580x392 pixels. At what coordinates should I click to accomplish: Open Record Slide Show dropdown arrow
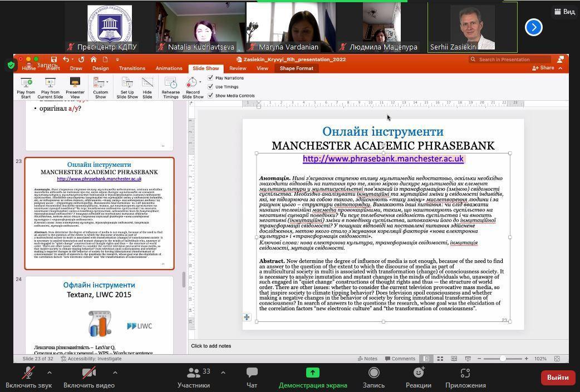pyautogui.click(x=200, y=82)
